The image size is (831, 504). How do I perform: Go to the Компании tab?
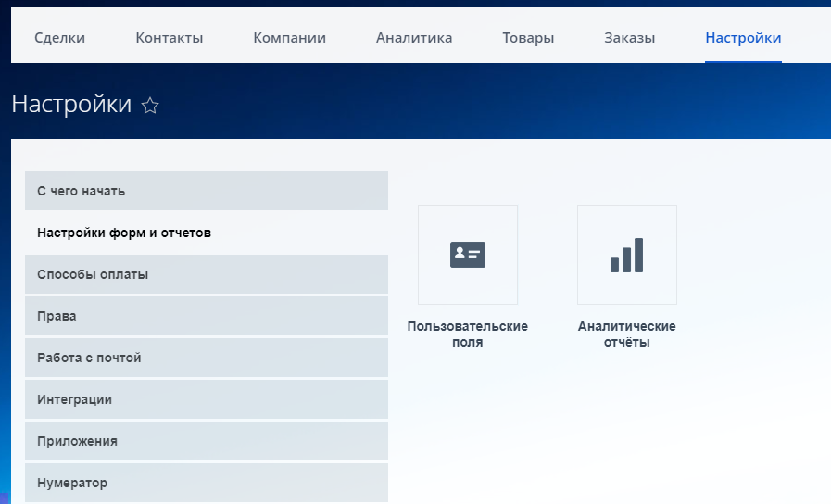(x=289, y=38)
